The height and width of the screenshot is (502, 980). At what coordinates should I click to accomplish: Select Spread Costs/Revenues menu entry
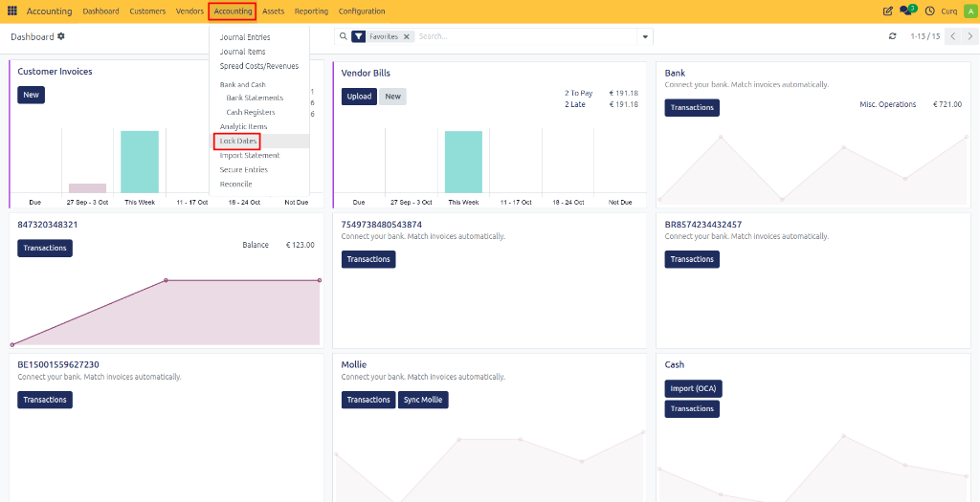pos(259,66)
